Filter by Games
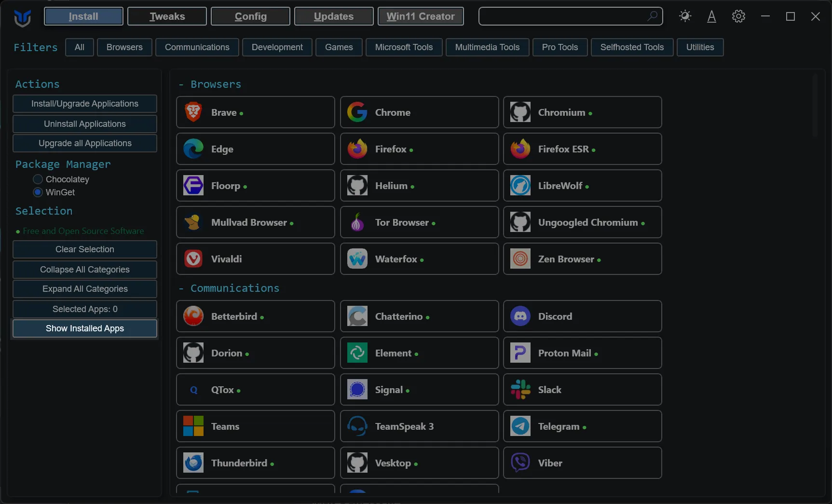832x504 pixels. click(339, 47)
